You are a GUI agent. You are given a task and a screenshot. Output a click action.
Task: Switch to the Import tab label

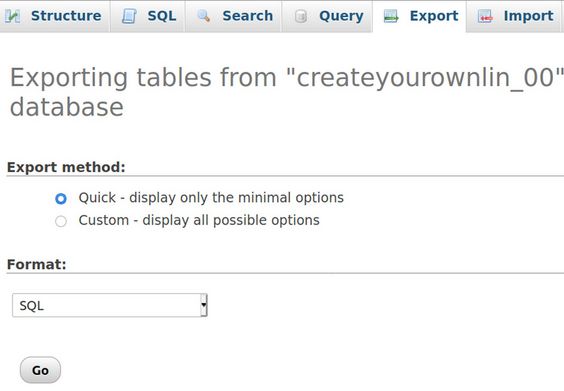pyautogui.click(x=528, y=16)
